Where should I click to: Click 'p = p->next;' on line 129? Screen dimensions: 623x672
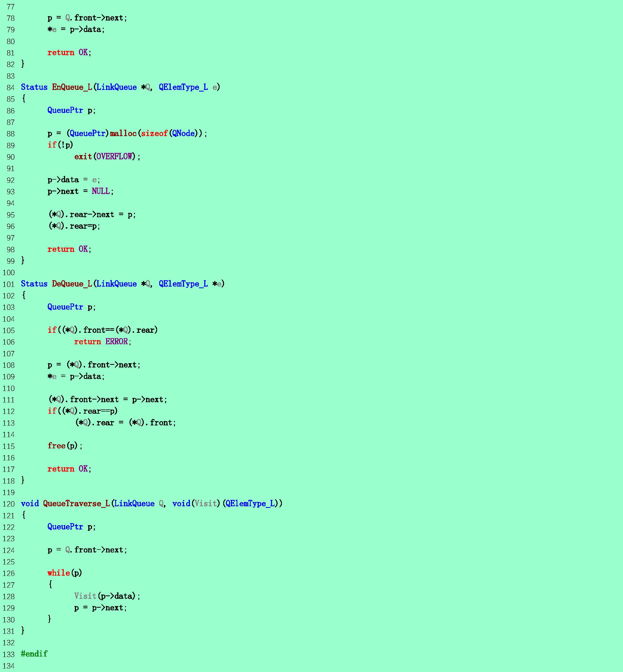[x=101, y=608]
